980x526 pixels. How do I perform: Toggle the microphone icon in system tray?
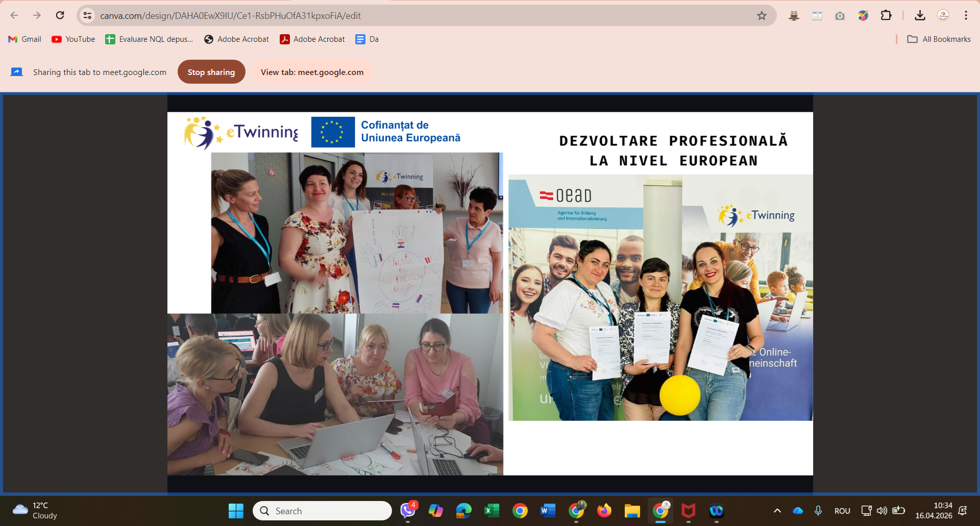point(818,511)
